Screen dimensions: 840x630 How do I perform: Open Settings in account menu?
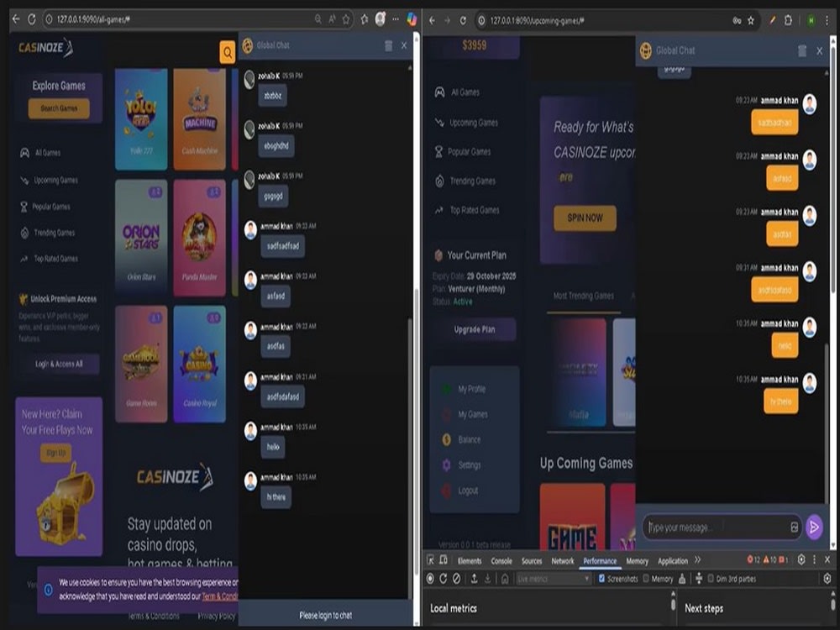461,465
